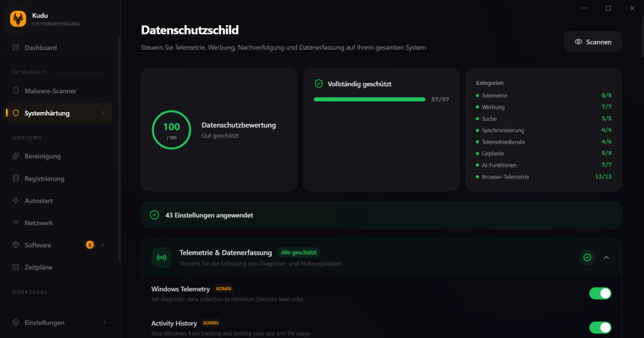The height and width of the screenshot is (338, 644).
Task: Click the Netzwerk wifi icon
Action: pyautogui.click(x=16, y=223)
